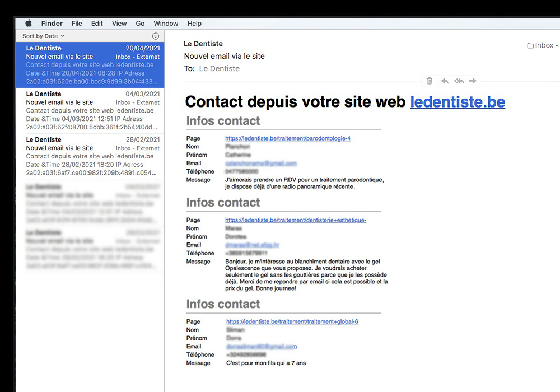Click message text 'Bonjour, je m'intéresse au blanchiment'

(x=306, y=275)
